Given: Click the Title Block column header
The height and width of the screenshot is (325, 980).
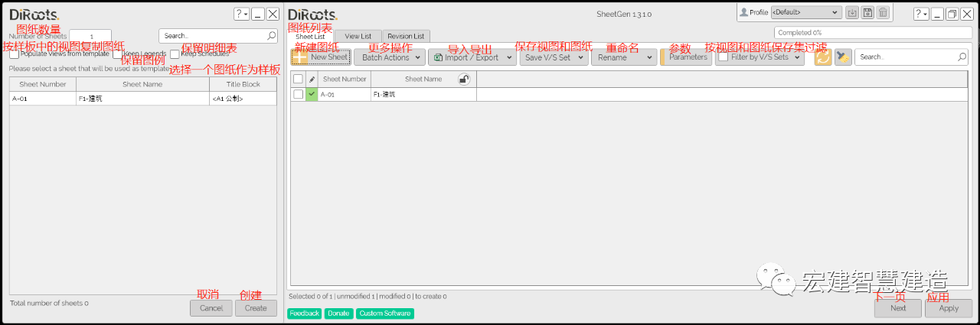Looking at the screenshot, I should point(243,84).
